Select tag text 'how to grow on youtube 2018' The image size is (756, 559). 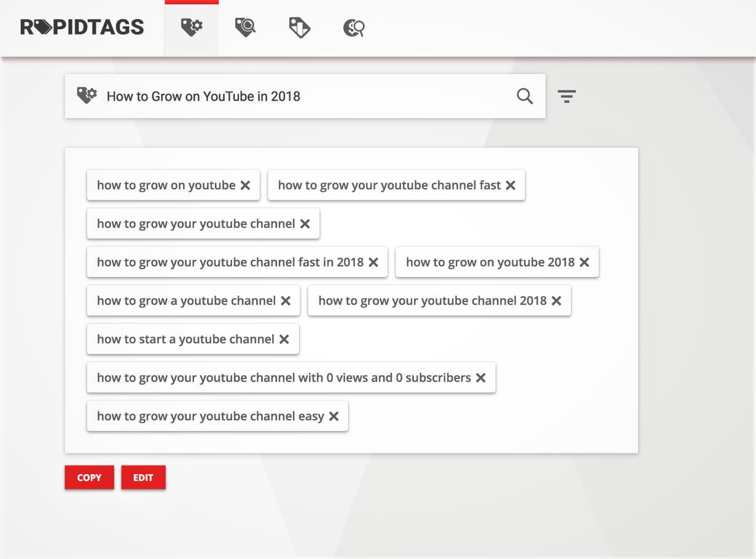click(490, 262)
